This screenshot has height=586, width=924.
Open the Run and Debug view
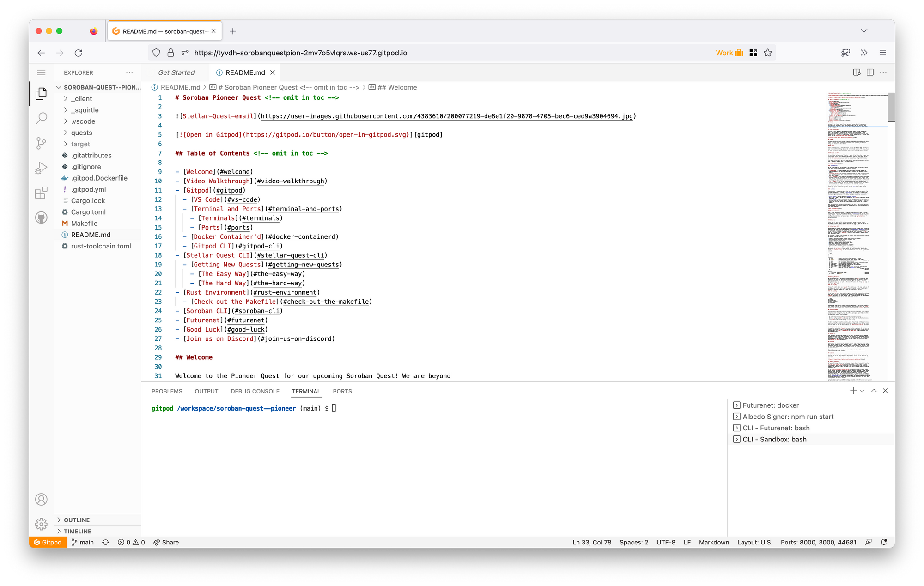[41, 168]
